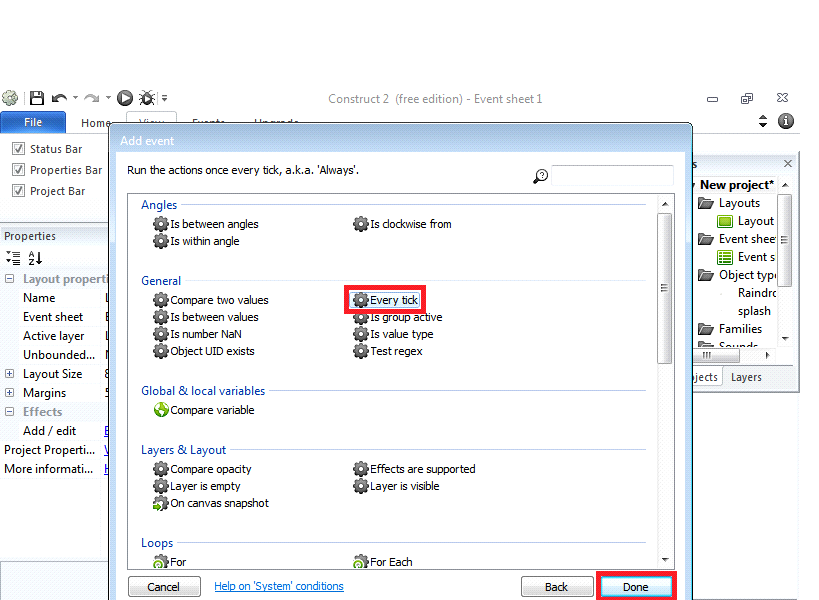The image size is (819, 600).
Task: Select the 'Is clockwise from' condition
Action: pos(402,224)
